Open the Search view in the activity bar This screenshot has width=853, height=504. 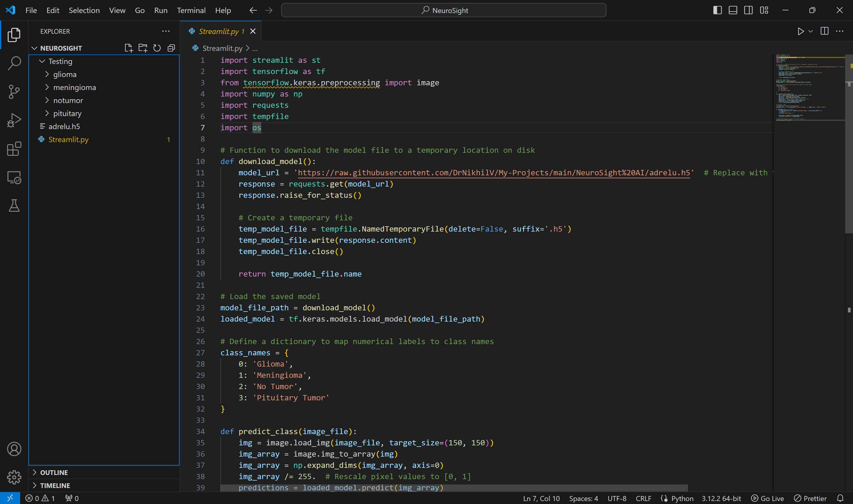[x=14, y=63]
